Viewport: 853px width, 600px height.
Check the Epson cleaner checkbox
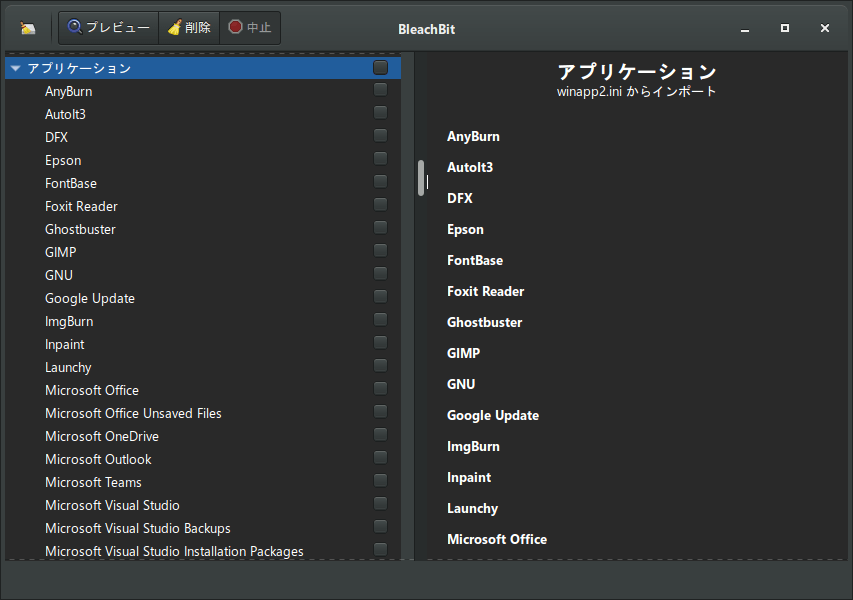tap(380, 159)
